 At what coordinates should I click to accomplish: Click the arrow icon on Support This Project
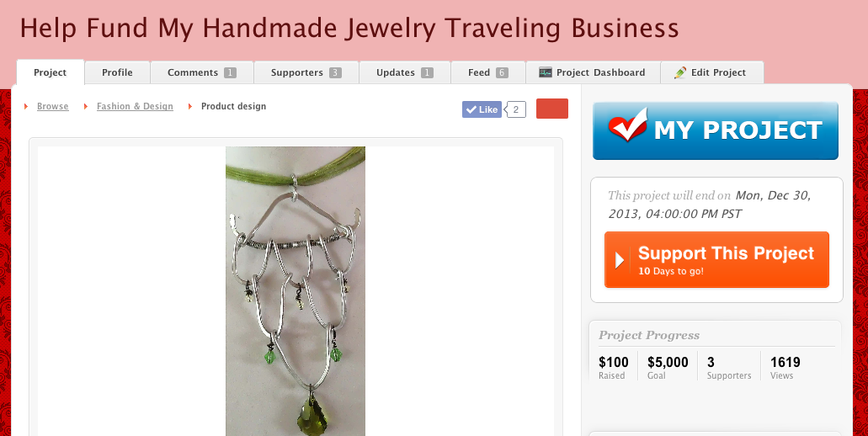click(x=620, y=260)
